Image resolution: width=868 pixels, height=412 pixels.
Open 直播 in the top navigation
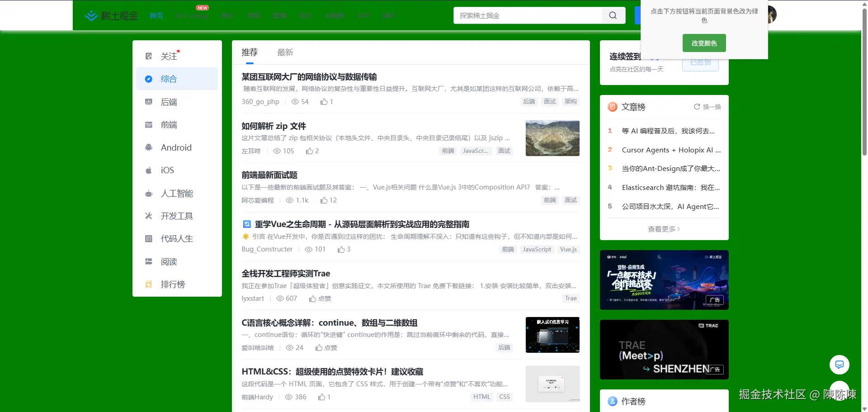[279, 15]
